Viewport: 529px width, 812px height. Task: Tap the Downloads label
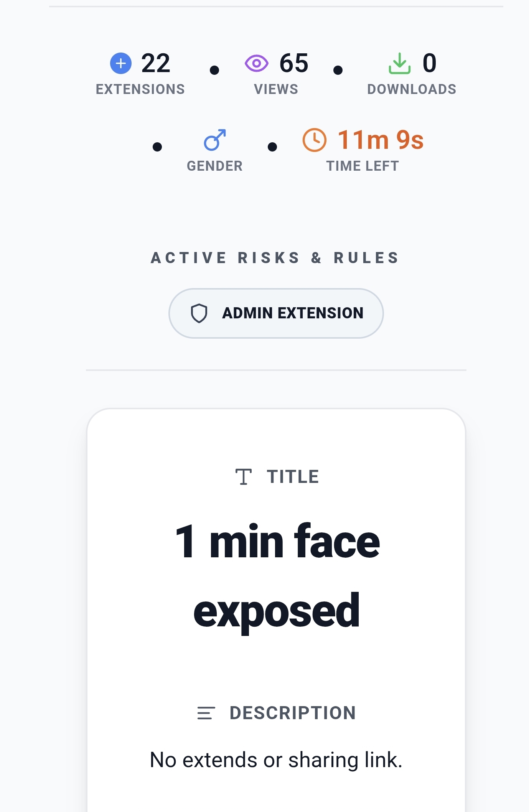412,89
